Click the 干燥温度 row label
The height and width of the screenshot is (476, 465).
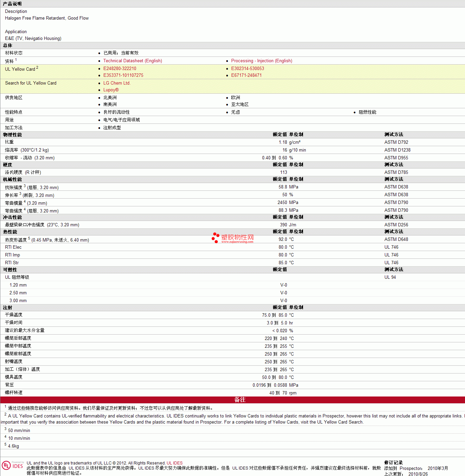pyautogui.click(x=14, y=315)
